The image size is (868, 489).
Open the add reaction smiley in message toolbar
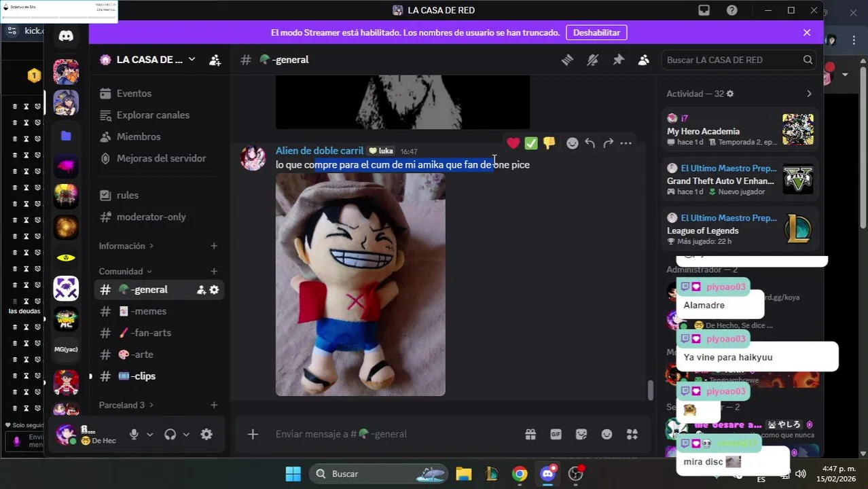[x=573, y=143]
